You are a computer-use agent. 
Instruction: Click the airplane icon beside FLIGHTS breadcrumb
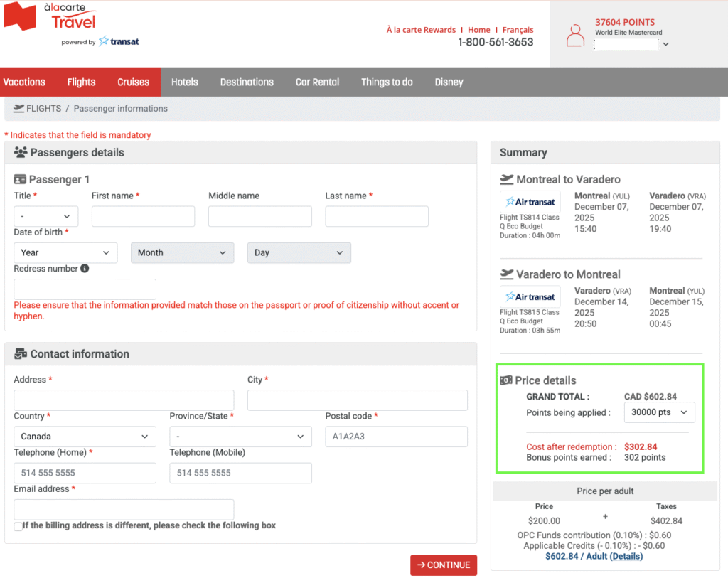point(18,109)
